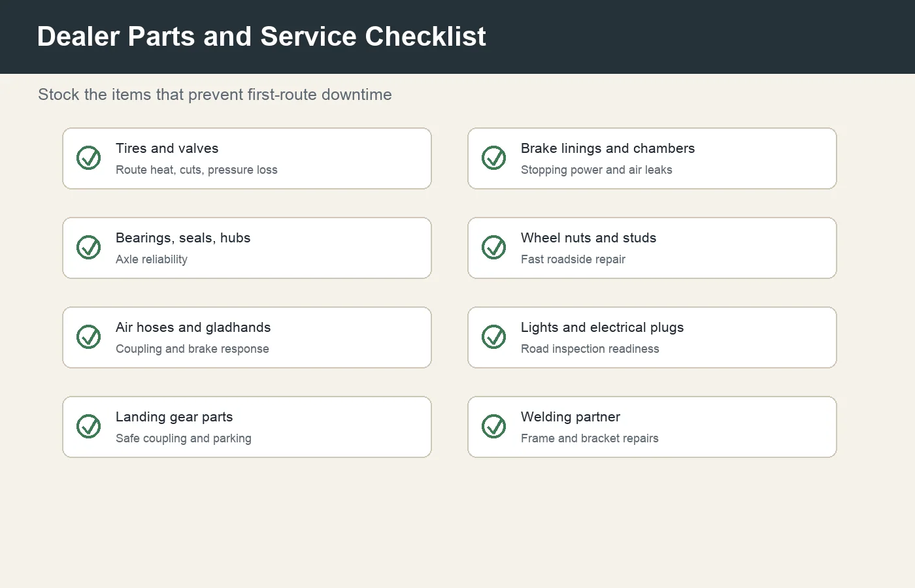The image size is (915, 588).
Task: Click the checkmark icon beside Welding partner
Action: (x=494, y=427)
